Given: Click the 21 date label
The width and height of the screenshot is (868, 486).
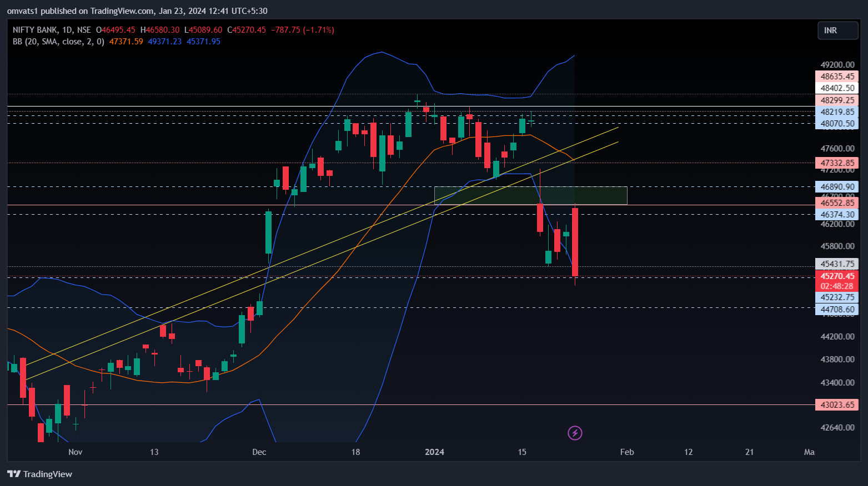Looking at the screenshot, I should point(750,452).
